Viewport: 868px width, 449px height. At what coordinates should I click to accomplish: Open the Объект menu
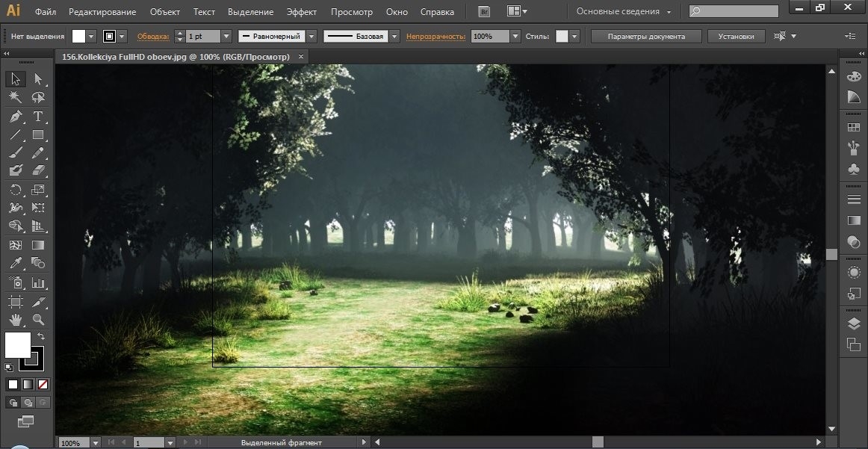click(x=164, y=12)
